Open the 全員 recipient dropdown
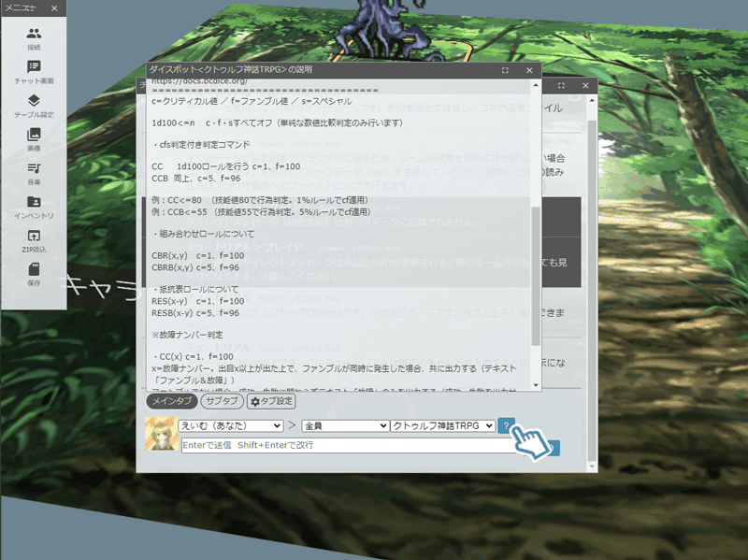748x560 pixels. point(345,425)
